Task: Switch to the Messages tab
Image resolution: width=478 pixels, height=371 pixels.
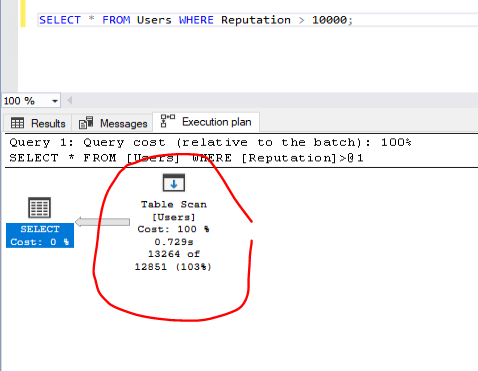Action: (x=113, y=123)
